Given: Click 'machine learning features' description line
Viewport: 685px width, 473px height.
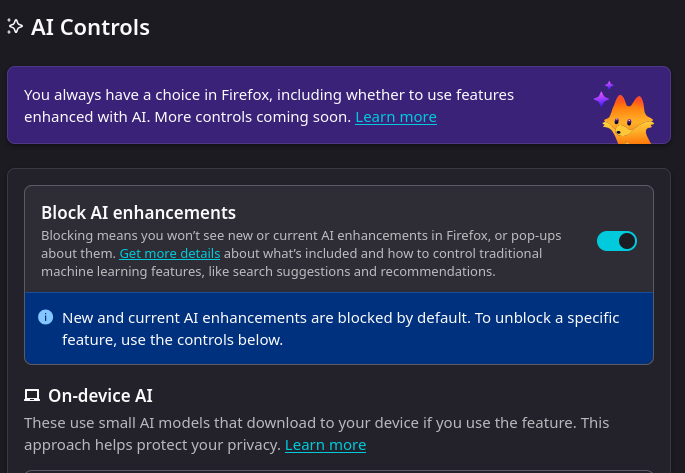Looking at the screenshot, I should coord(268,271).
